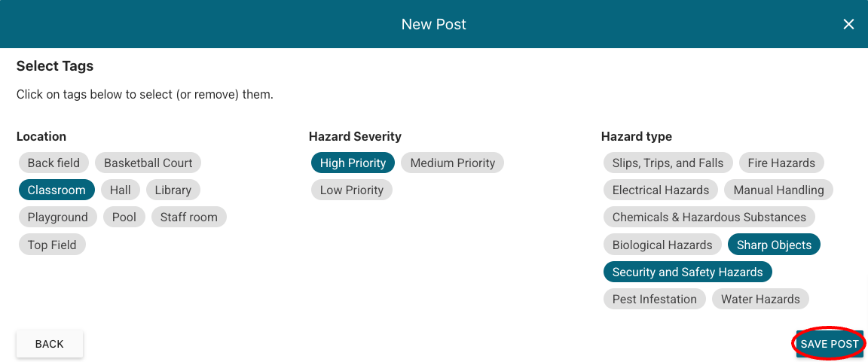Viewport: 868px width, 362px height.
Task: Click the Save Post button
Action: point(829,344)
